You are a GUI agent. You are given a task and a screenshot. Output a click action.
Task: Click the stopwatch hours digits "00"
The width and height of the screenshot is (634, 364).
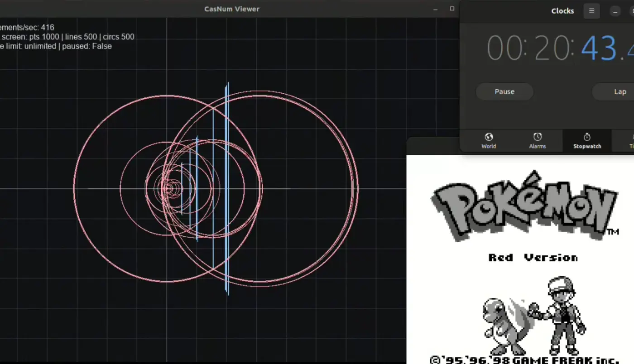coord(504,48)
